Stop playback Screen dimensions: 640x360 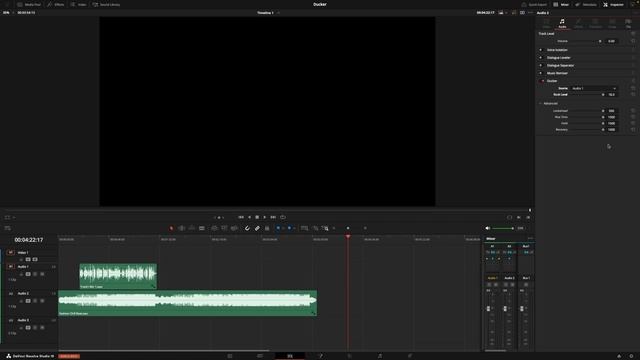tap(257, 218)
